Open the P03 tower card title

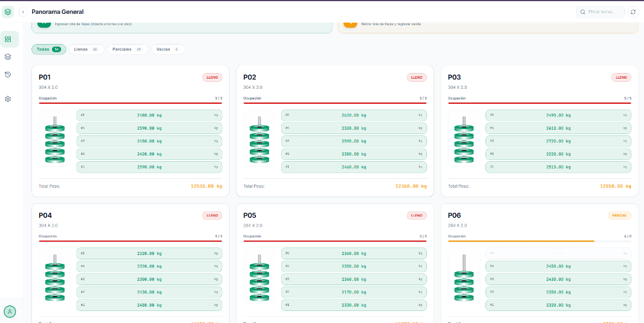tap(454, 77)
